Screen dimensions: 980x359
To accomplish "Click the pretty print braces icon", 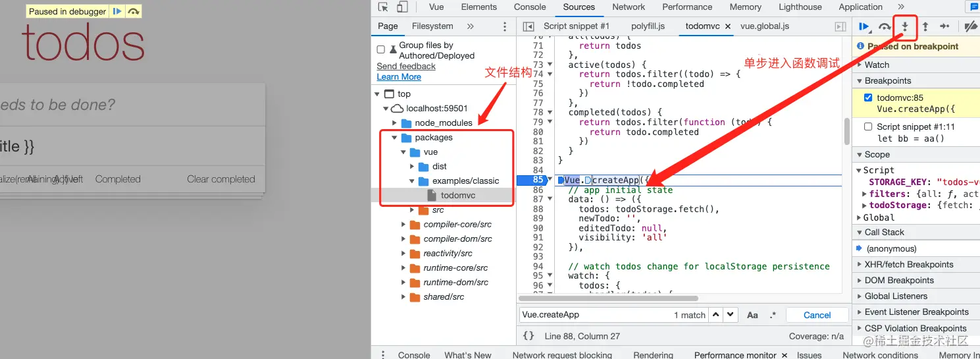I will 529,336.
